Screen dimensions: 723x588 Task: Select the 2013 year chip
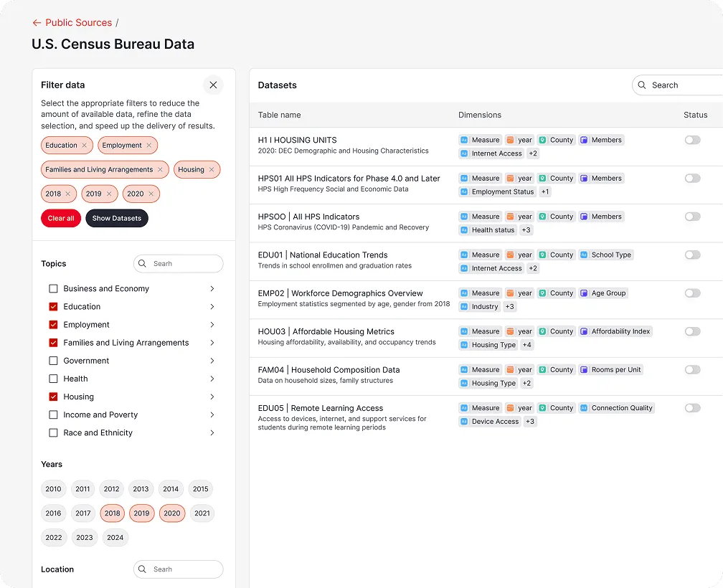click(x=141, y=489)
